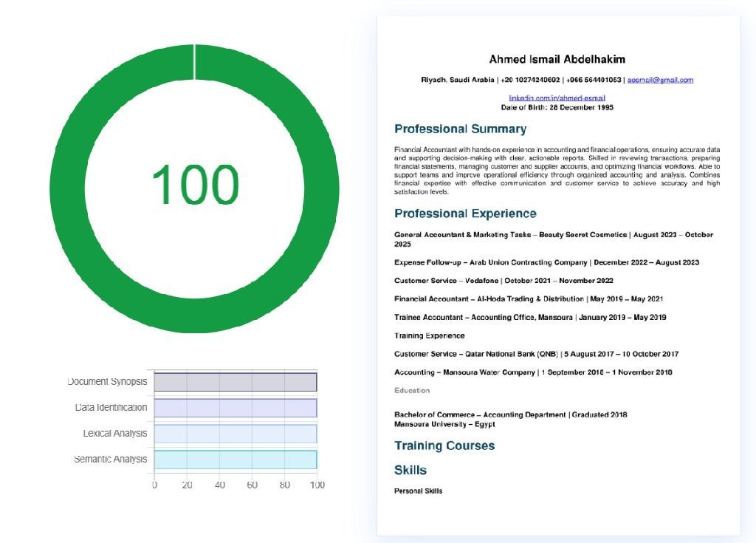
Task: Click the Professional Summary heading
Action: [460, 129]
